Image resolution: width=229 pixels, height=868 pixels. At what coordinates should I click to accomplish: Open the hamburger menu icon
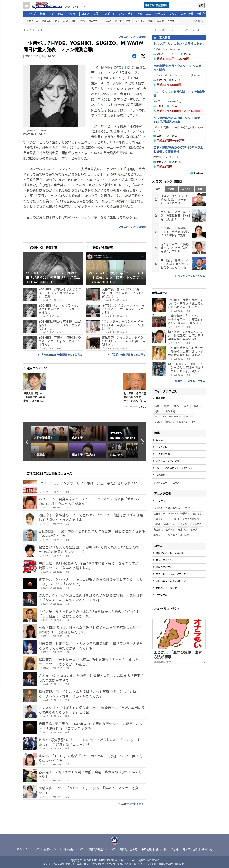(x=26, y=5)
